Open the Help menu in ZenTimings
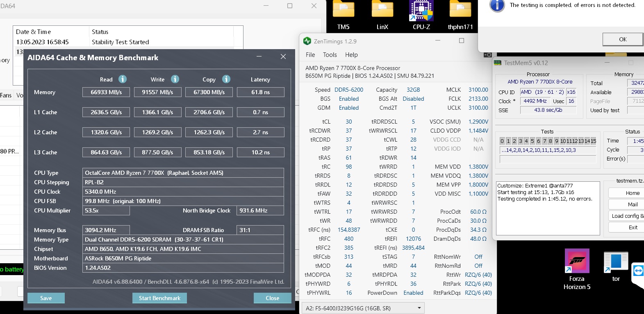 tap(351, 55)
